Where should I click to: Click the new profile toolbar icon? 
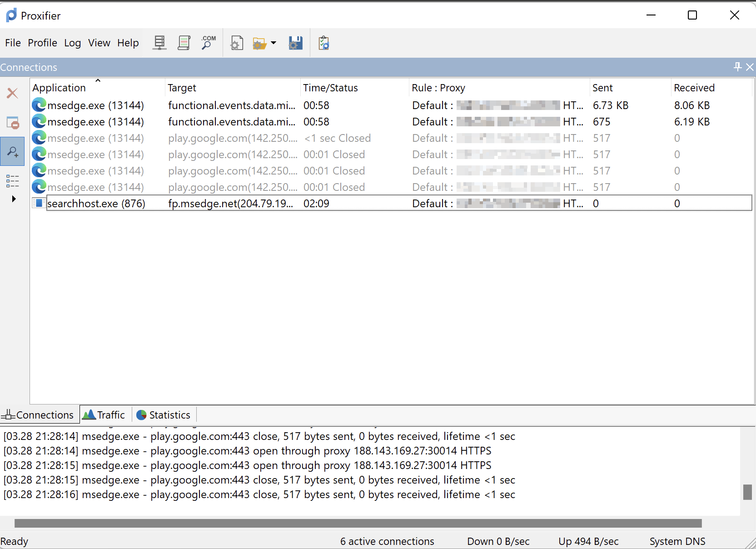[x=237, y=43]
